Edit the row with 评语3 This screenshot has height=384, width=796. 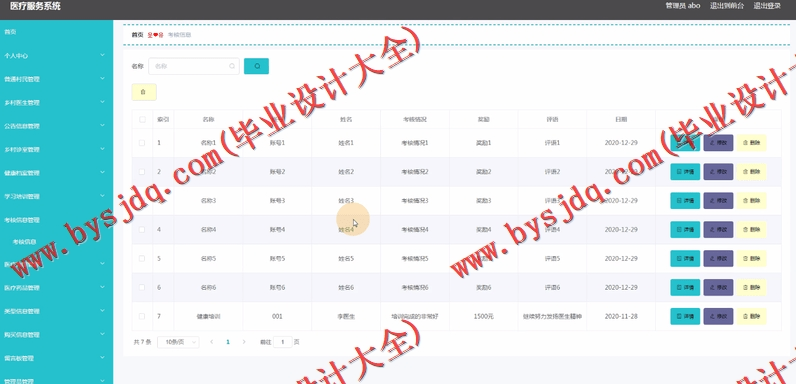pos(718,201)
